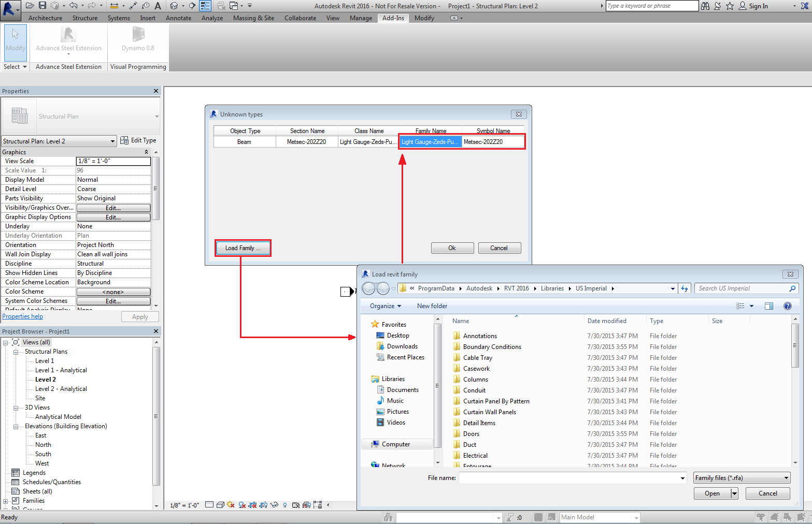This screenshot has height=524, width=812.
Task: Click the Undo arrow icon
Action: pyautogui.click(x=73, y=6)
